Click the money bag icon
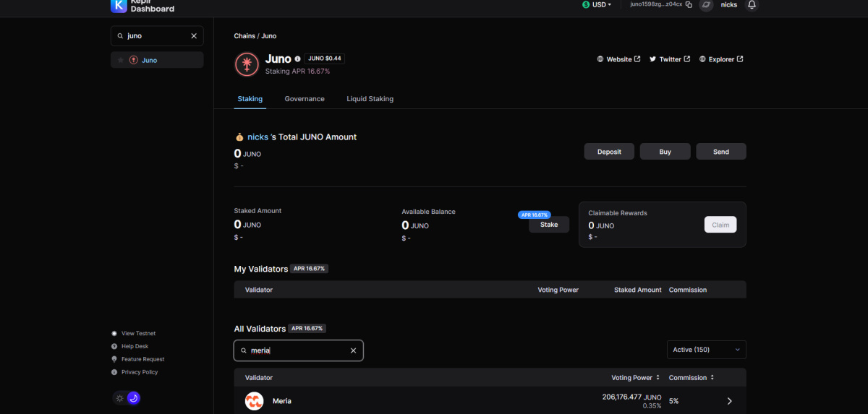This screenshot has width=868, height=414. point(239,137)
